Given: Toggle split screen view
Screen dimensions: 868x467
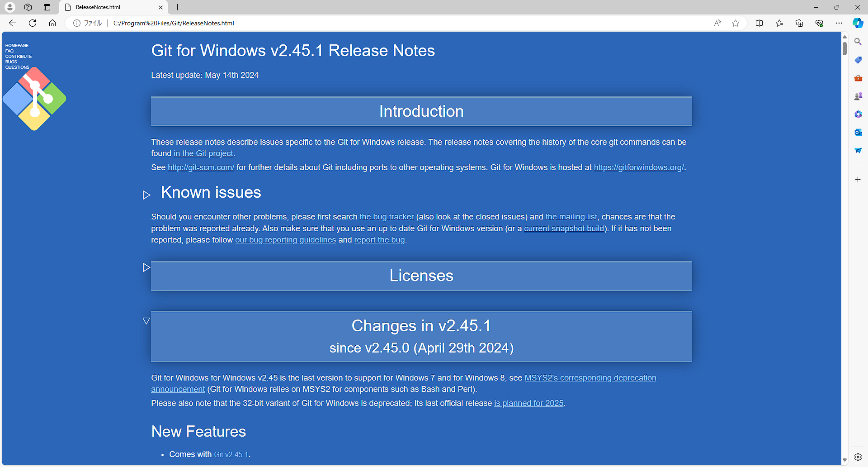Looking at the screenshot, I should 759,23.
